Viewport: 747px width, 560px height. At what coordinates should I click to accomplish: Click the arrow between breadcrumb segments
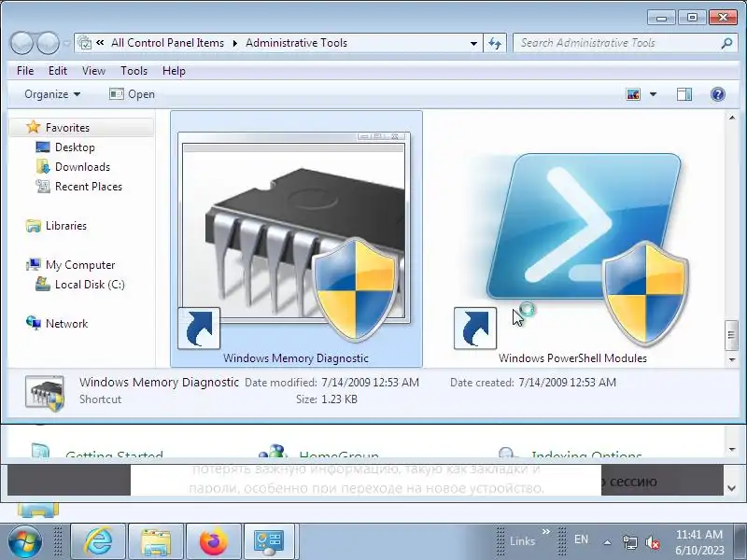click(x=235, y=43)
